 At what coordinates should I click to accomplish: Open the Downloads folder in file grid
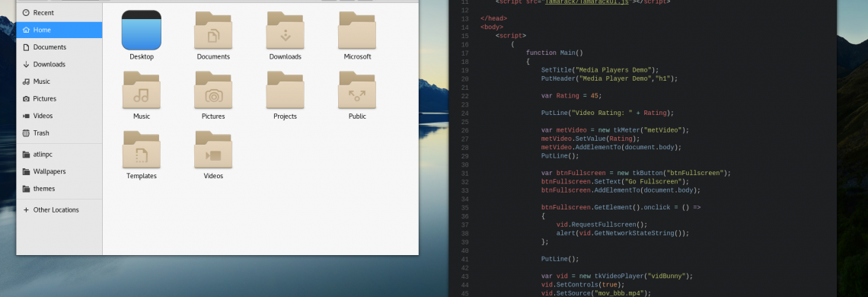285,30
